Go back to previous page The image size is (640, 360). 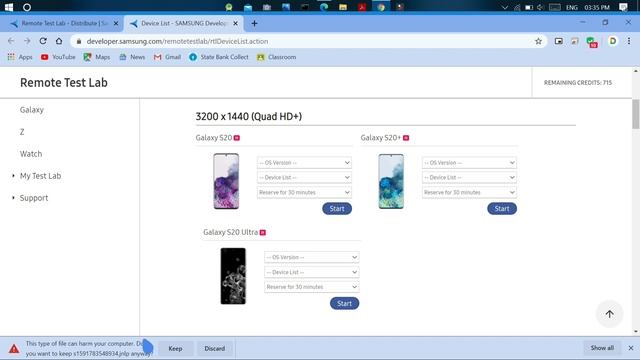(x=11, y=41)
